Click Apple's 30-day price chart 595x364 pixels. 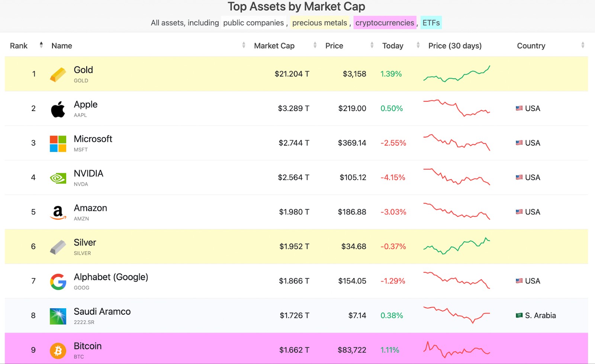click(x=457, y=108)
